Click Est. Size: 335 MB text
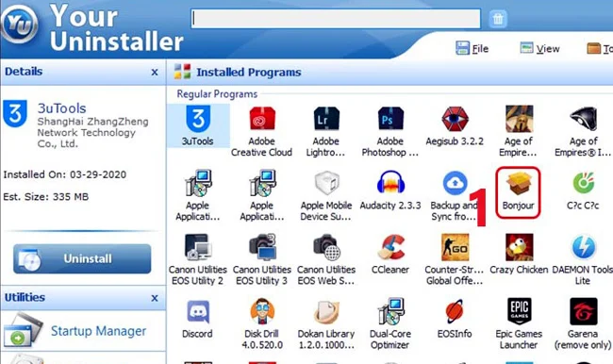 pos(46,197)
